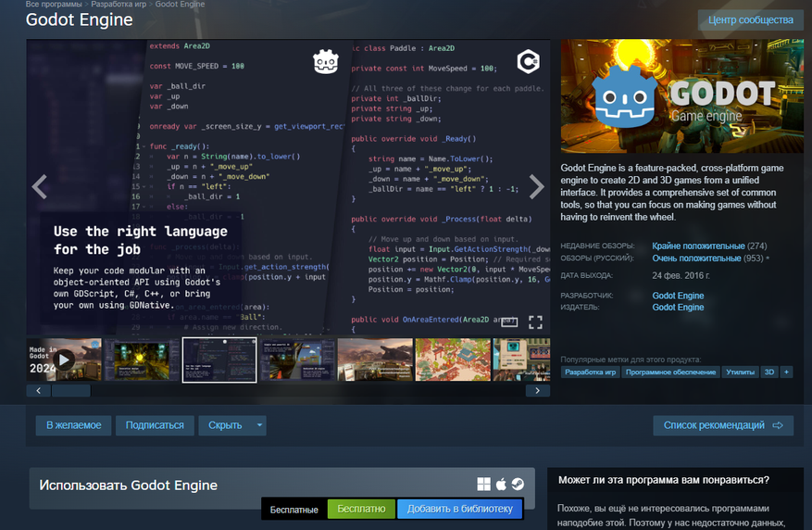Image resolution: width=812 pixels, height=530 pixels.
Task: Click the Бесплатные price label
Action: [x=294, y=510]
